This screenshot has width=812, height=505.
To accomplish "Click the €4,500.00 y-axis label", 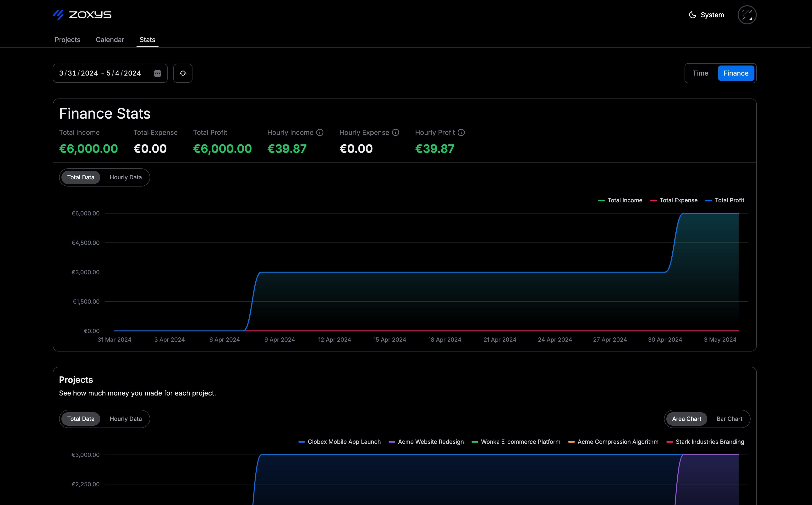I will click(x=85, y=243).
